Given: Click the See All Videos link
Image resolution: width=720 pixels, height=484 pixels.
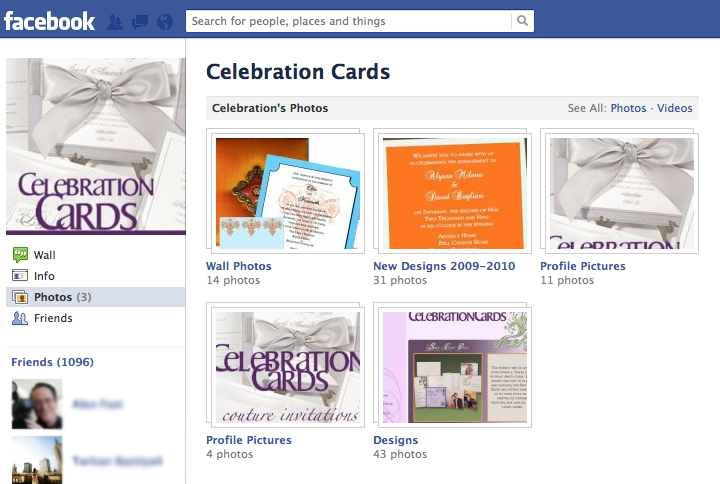Looking at the screenshot, I should [674, 108].
